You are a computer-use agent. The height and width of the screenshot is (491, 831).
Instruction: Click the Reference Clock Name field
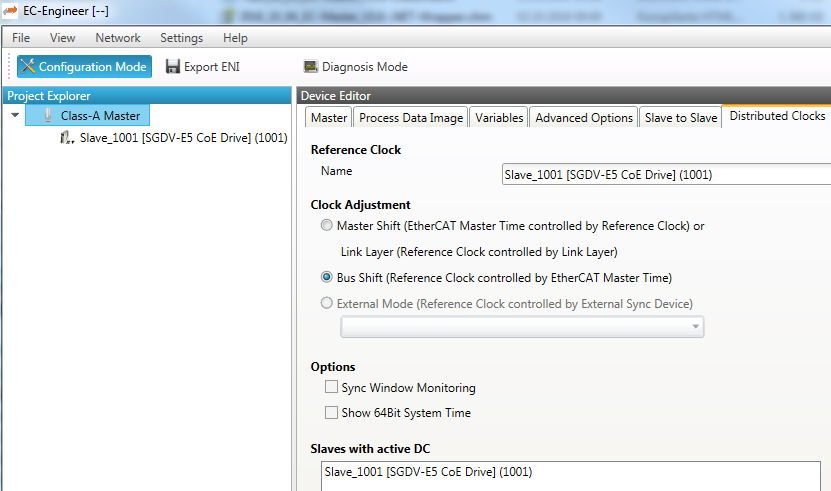(665, 175)
